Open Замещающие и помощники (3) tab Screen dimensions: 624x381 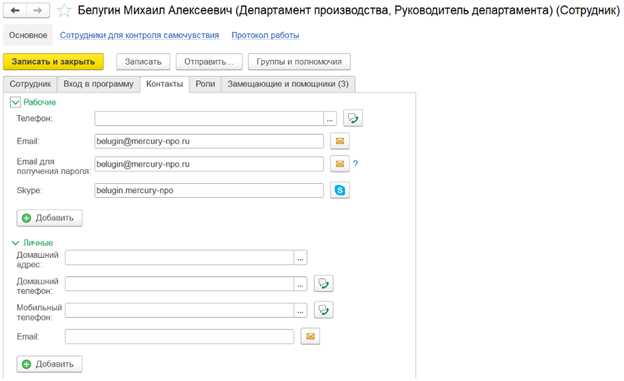288,84
